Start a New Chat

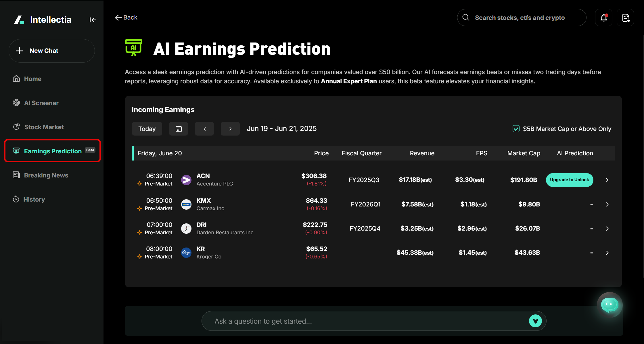pos(51,51)
